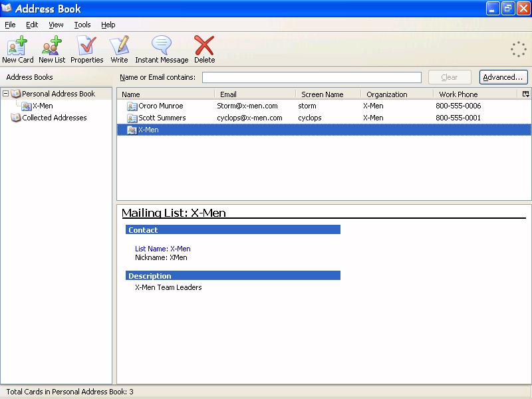Click the Clear search button
The height and width of the screenshot is (399, 532).
pos(450,77)
